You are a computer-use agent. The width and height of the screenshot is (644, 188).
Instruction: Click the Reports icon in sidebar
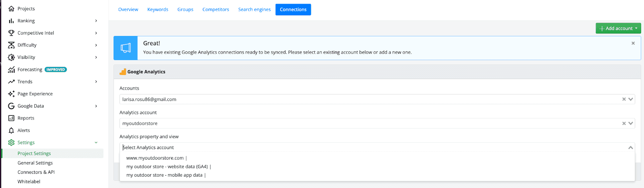[x=11, y=118]
